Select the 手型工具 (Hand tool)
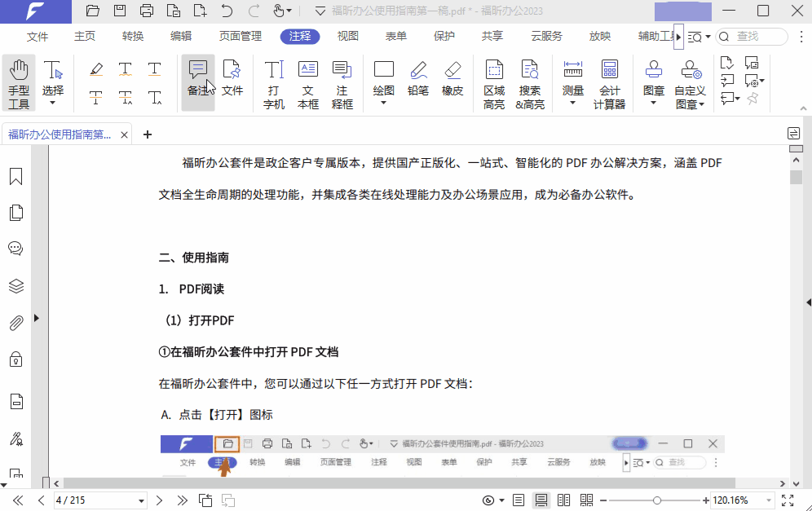 pos(18,81)
